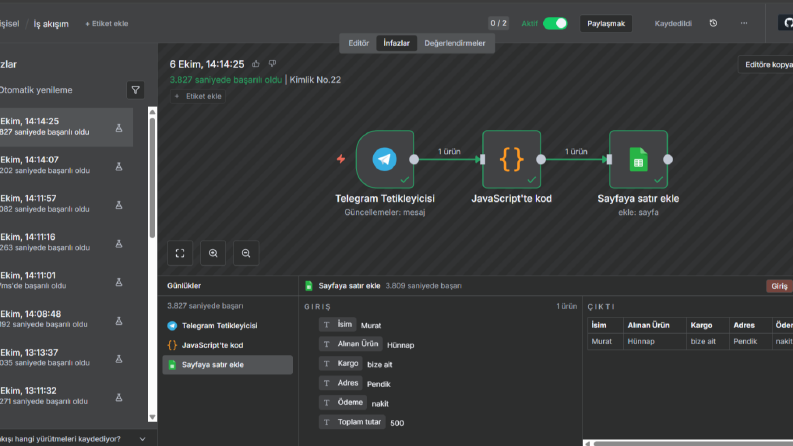The image size is (793, 446).
Task: Select execution at 14:11:01
Action: click(66, 281)
